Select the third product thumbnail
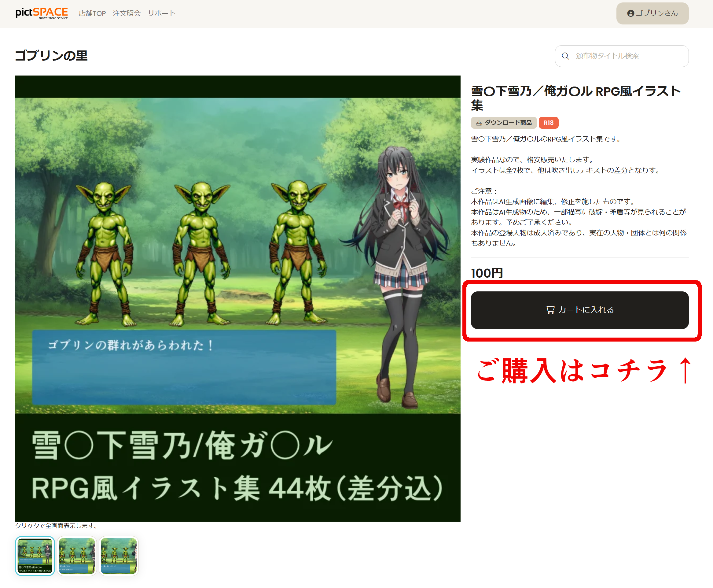713x588 pixels. tap(119, 556)
